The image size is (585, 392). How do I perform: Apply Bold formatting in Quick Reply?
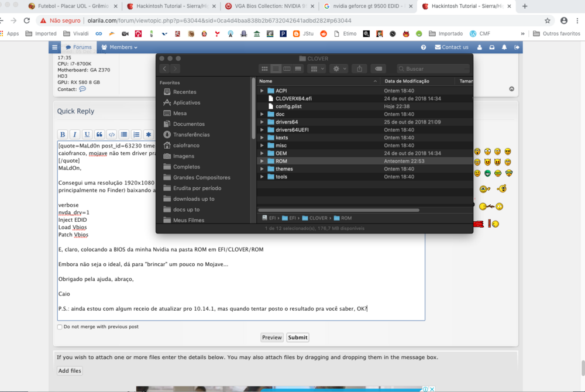[x=62, y=134]
